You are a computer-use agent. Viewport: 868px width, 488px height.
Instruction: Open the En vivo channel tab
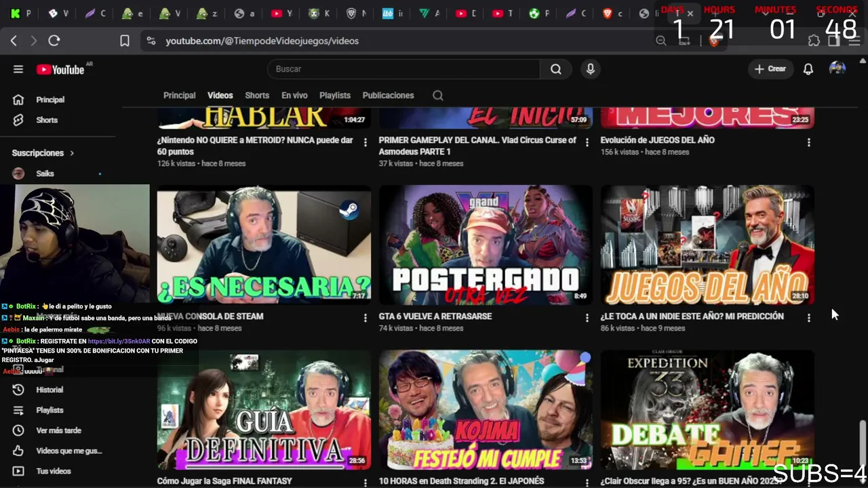(x=294, y=96)
